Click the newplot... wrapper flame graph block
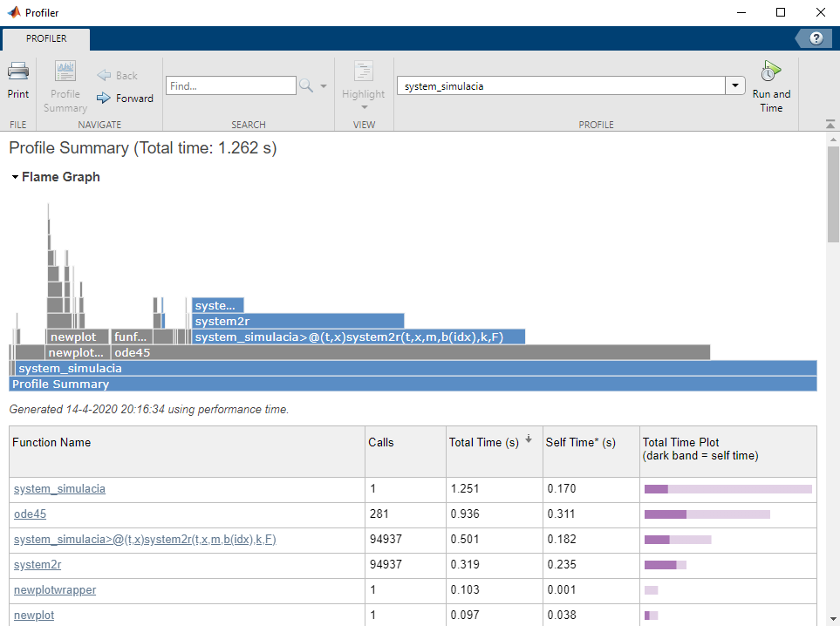Screen dimensions: 840x626 coord(77,352)
